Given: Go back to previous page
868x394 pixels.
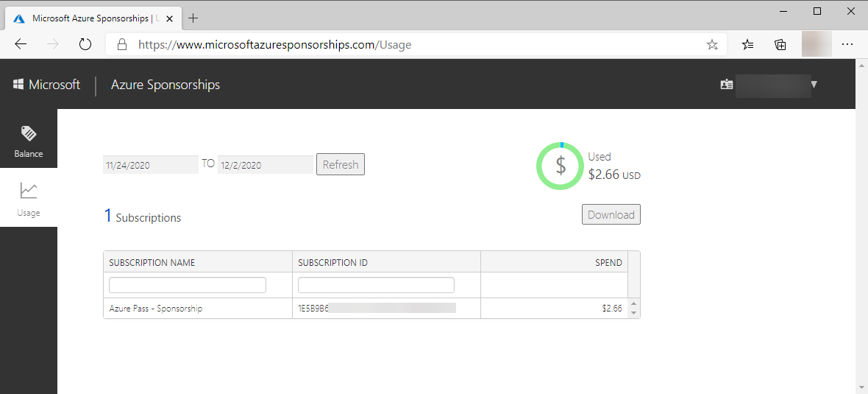Looking at the screenshot, I should click(21, 44).
